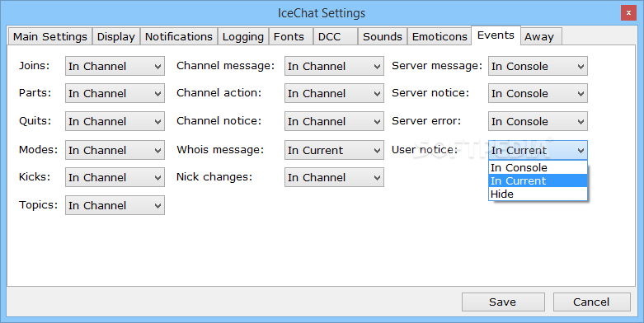Open the Channel message dropdown
Viewport: 644px width, 323px height.
pyautogui.click(x=334, y=66)
